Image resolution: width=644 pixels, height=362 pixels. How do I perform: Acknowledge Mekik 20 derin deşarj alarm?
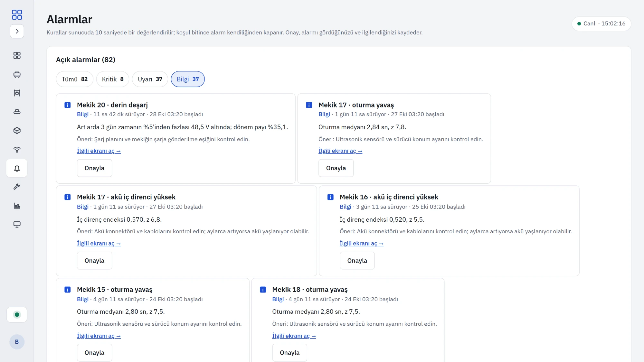click(x=95, y=168)
